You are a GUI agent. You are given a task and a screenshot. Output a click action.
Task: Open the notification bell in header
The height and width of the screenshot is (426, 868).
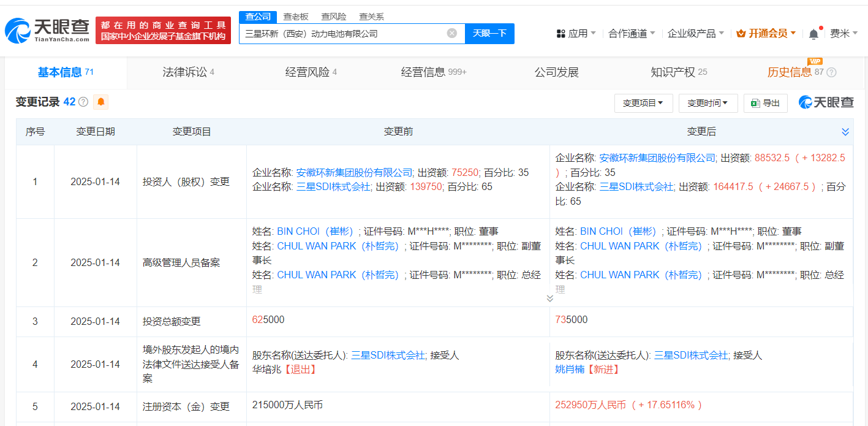point(813,34)
